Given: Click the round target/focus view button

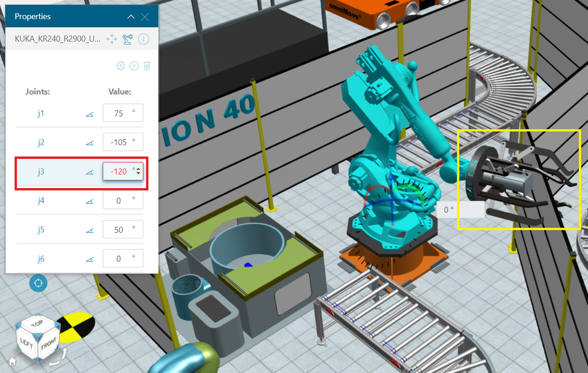Looking at the screenshot, I should tap(38, 283).
